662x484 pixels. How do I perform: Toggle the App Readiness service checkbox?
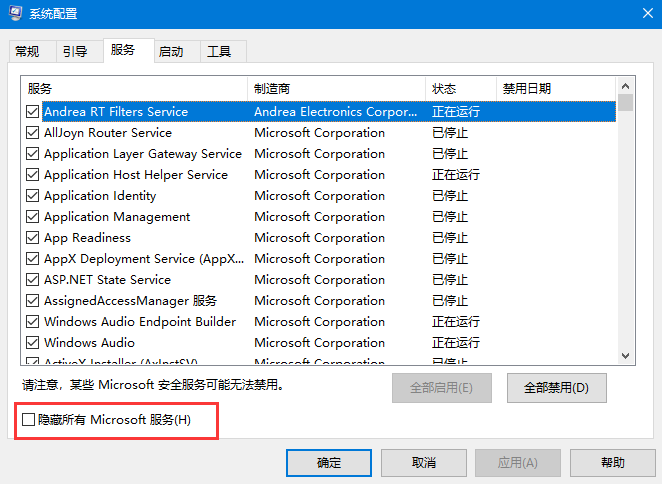point(33,238)
